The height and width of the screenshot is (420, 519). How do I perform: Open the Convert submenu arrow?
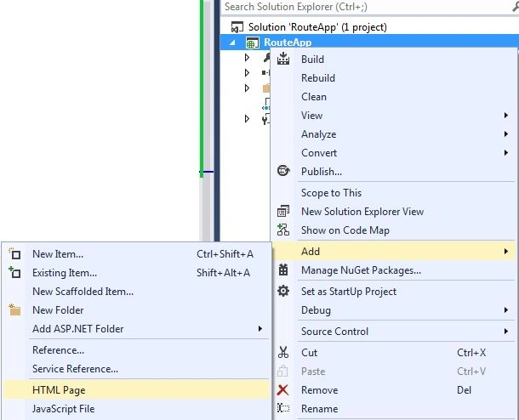(505, 152)
